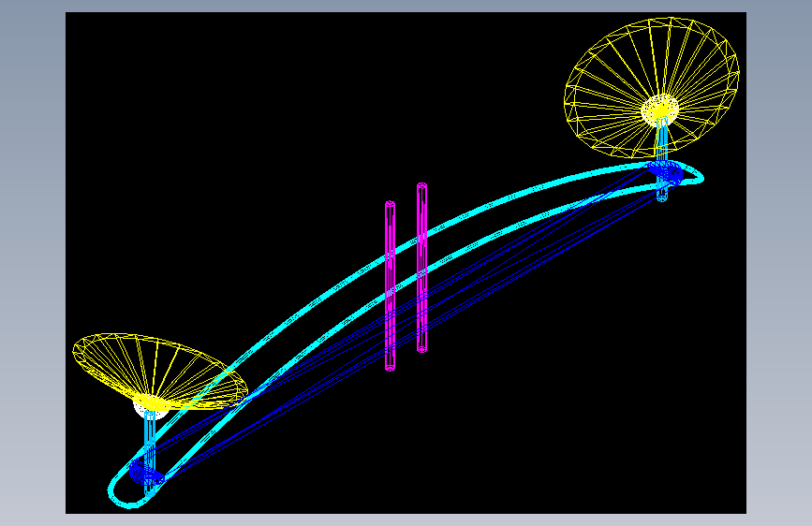Pick the shorter left magenta vertical pole

click(390, 285)
